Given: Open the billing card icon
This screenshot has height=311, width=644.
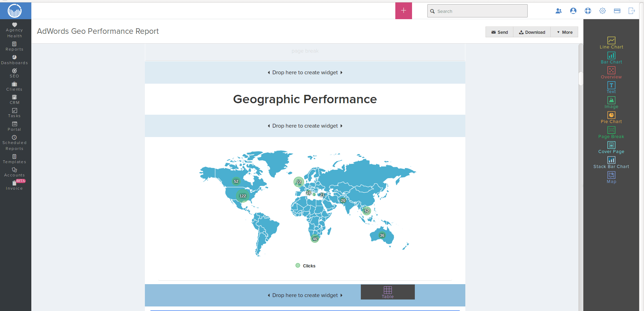Looking at the screenshot, I should click(x=617, y=11).
